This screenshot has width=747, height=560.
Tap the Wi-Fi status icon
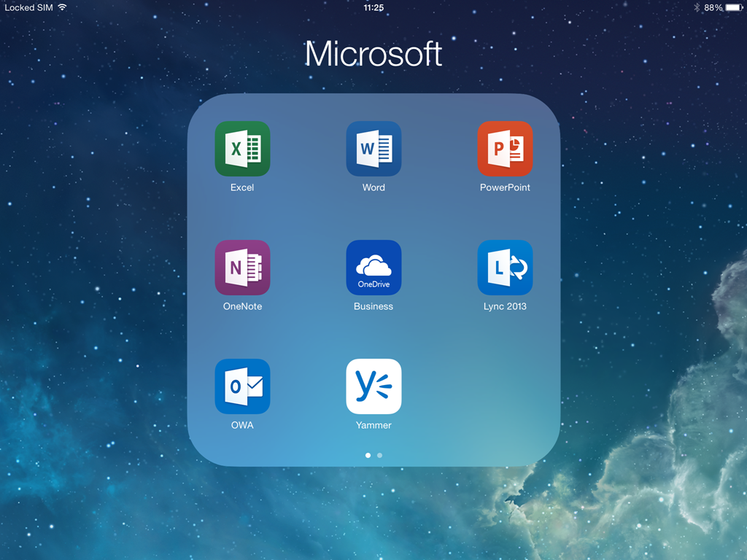click(62, 7)
